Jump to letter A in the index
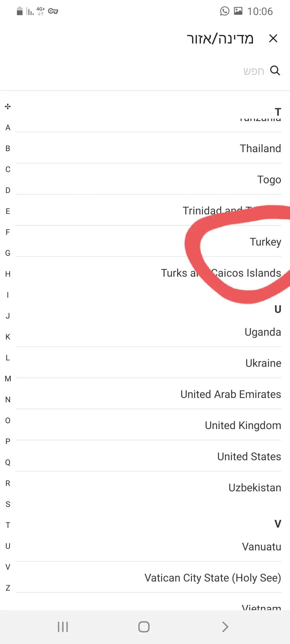The height and width of the screenshot is (644, 290). tap(8, 127)
